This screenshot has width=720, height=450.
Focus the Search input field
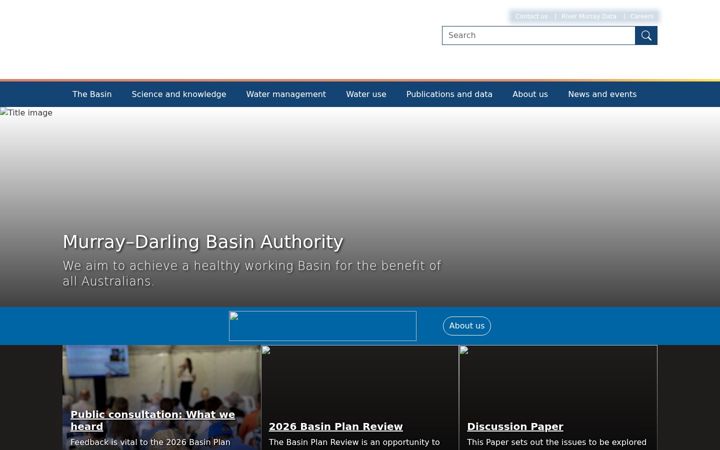[x=539, y=35]
